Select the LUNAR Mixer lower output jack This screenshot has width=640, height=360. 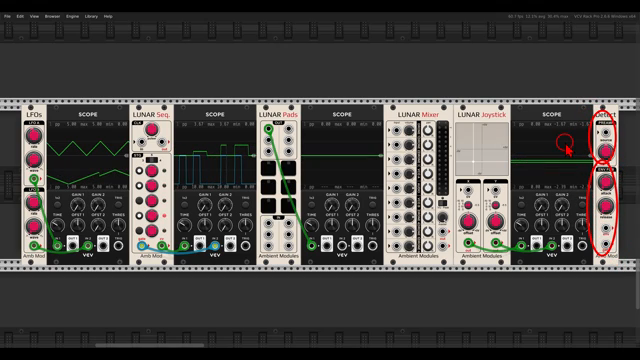click(x=442, y=246)
